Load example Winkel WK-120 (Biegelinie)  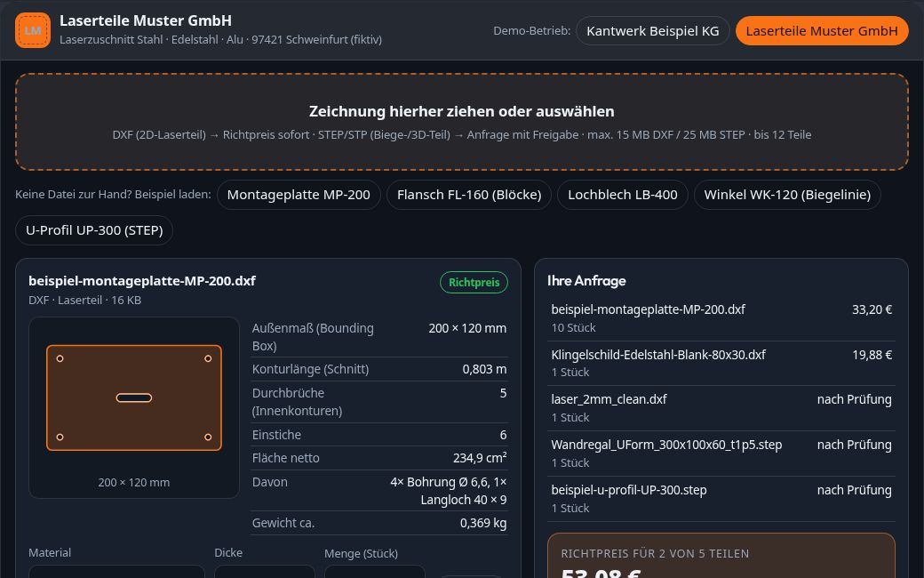787,195
